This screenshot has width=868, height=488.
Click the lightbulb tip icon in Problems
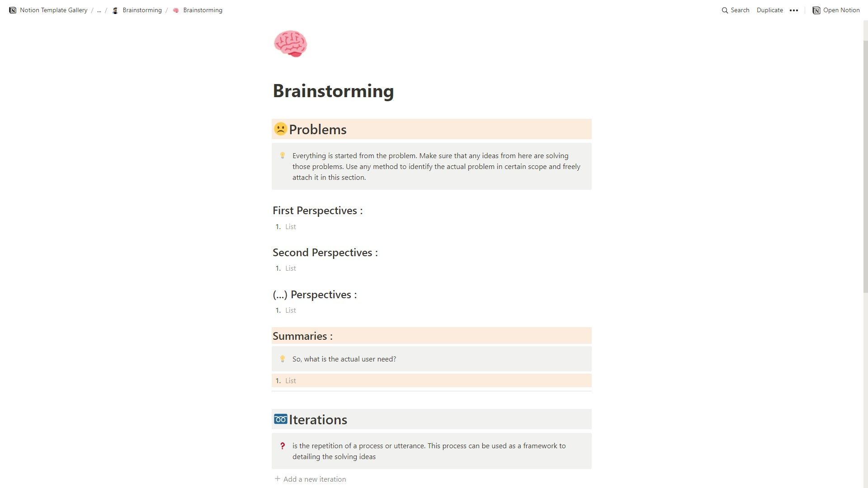point(283,155)
